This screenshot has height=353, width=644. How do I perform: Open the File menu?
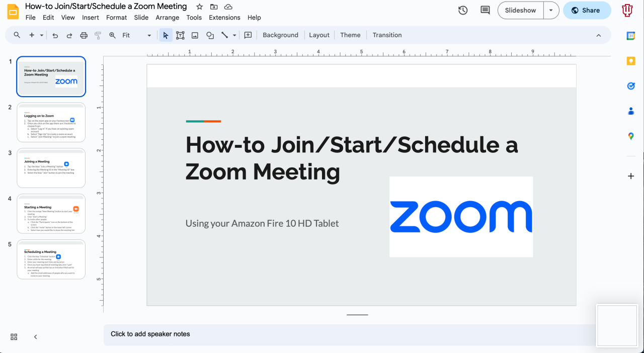pos(31,18)
